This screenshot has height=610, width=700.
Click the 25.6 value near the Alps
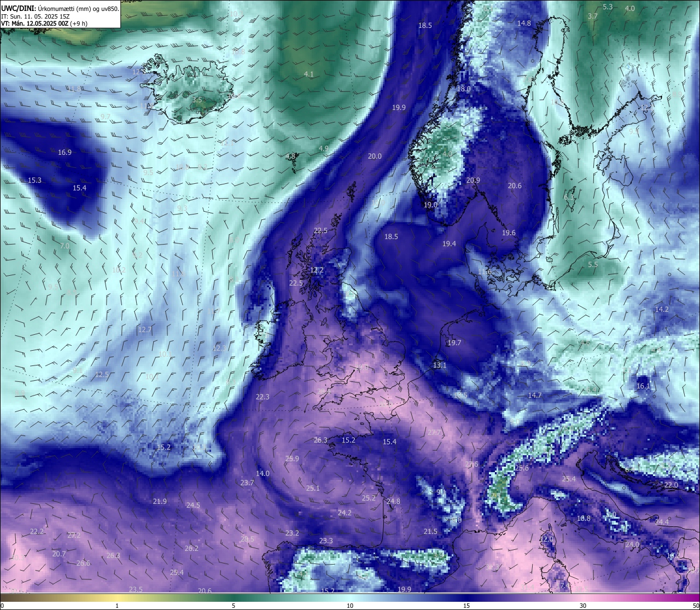[522, 468]
